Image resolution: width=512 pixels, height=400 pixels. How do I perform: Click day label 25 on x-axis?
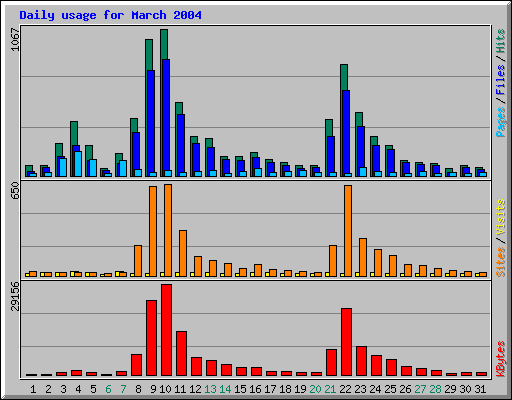390,389
